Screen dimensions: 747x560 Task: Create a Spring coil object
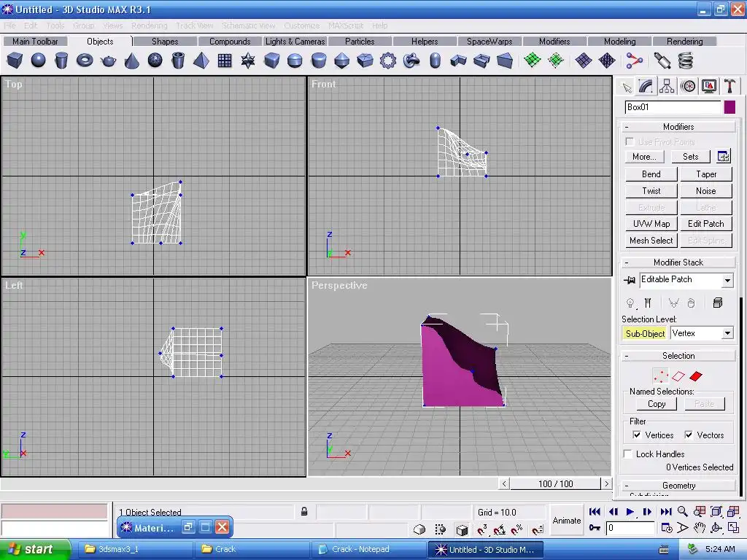[x=686, y=61]
